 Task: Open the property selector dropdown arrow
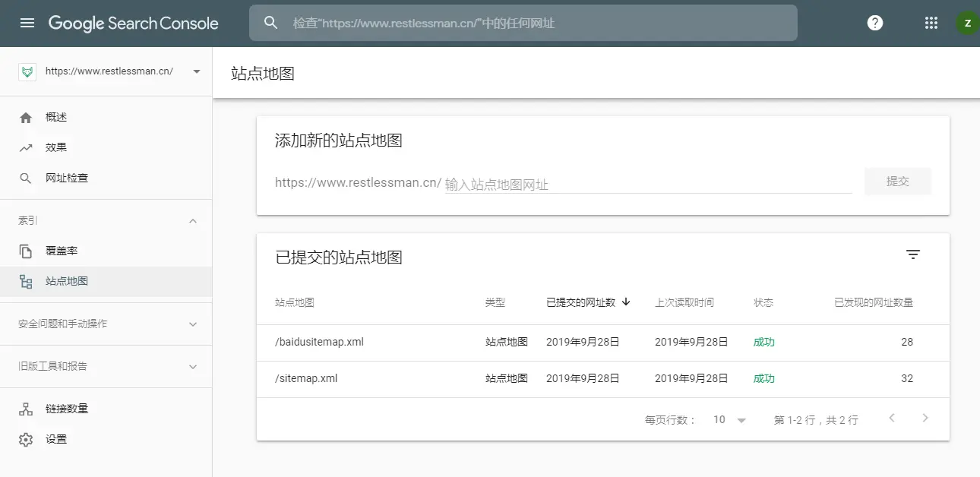(197, 71)
